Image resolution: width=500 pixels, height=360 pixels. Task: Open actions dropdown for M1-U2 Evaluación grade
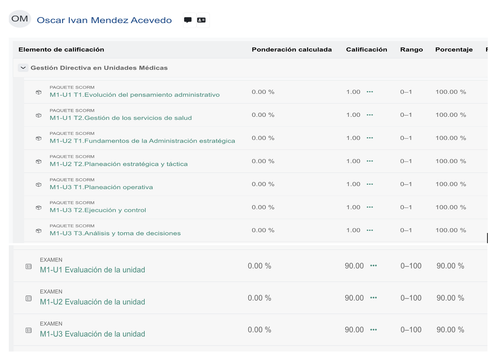coord(373,298)
